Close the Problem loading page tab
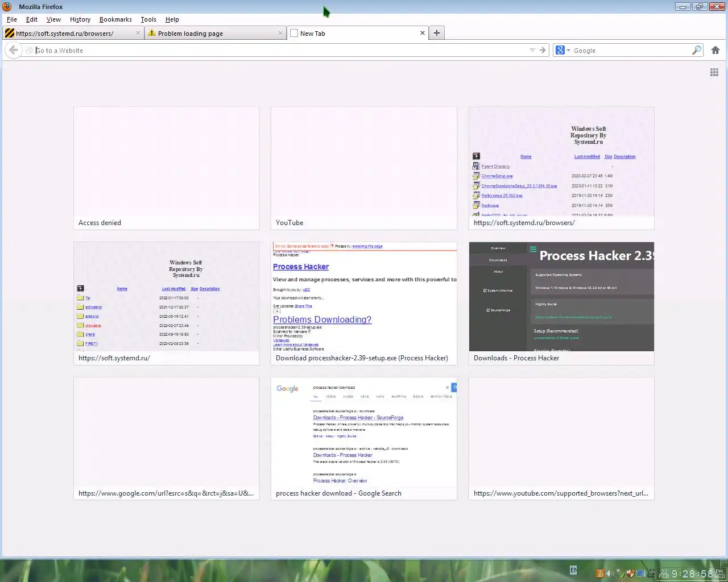 [x=280, y=33]
